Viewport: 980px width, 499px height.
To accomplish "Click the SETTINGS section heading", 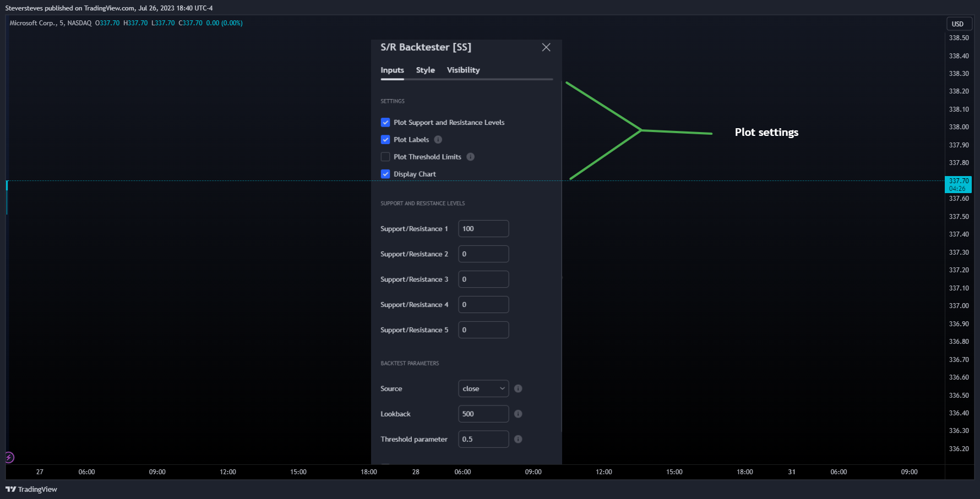I will 393,101.
